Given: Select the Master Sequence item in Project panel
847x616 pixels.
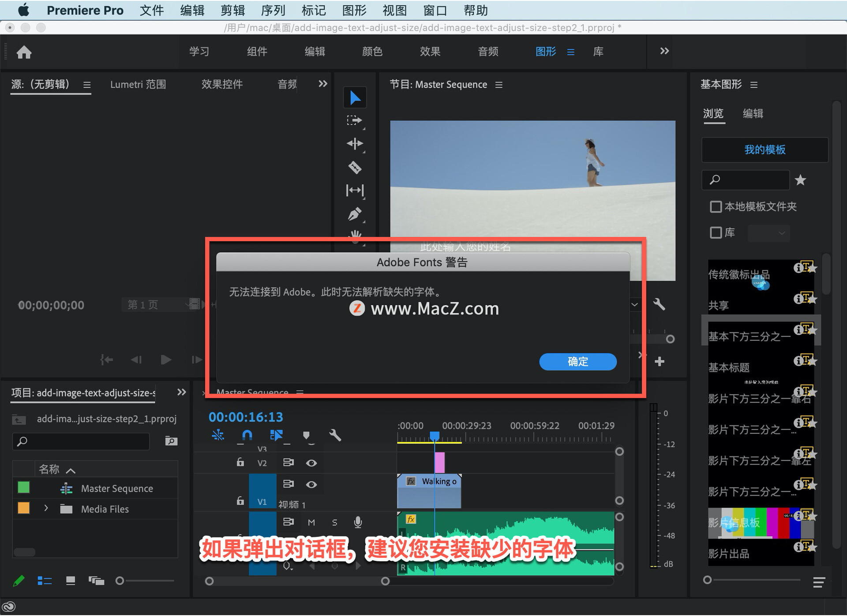Looking at the screenshot, I should pos(117,488).
